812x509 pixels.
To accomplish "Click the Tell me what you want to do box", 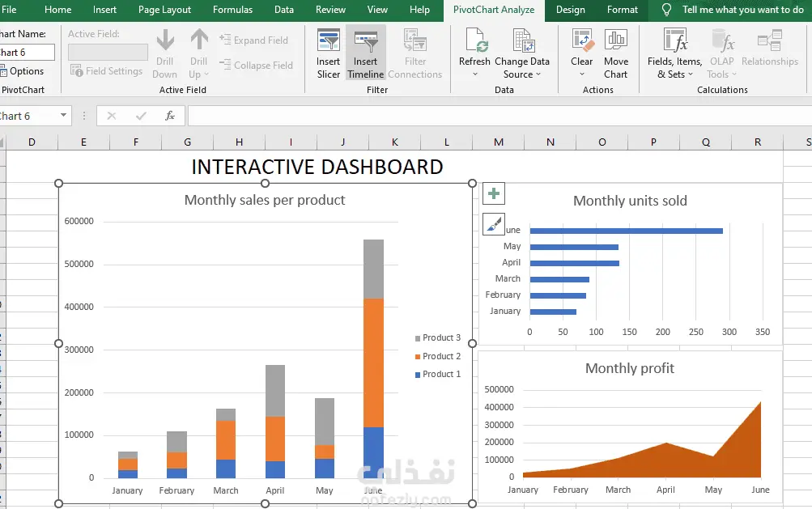I will point(742,10).
